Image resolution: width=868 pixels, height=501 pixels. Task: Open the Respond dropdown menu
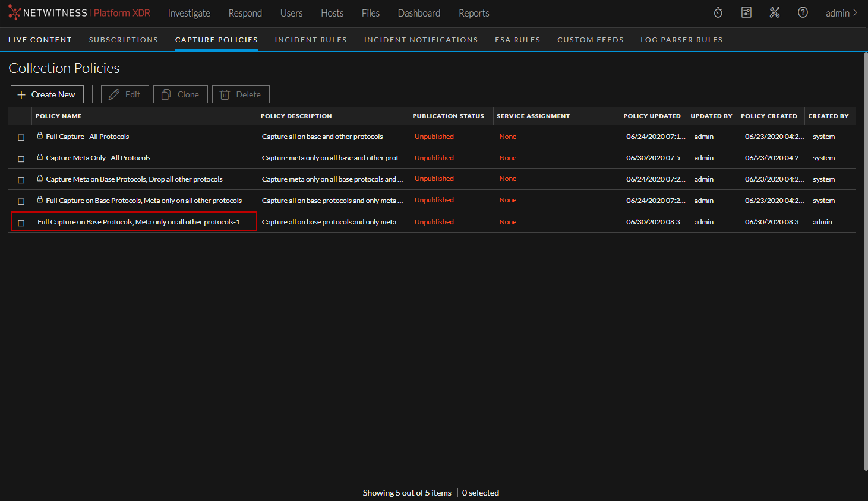245,12
